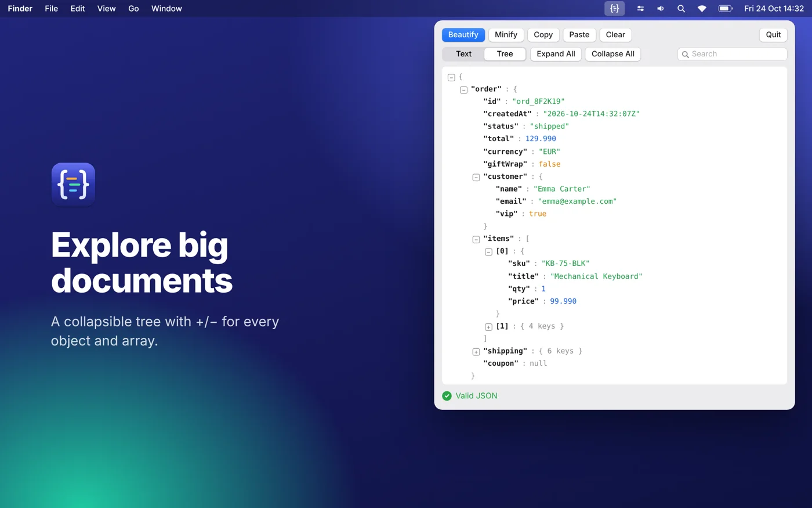Clear the JSON content
This screenshot has height=508, width=812.
point(615,35)
